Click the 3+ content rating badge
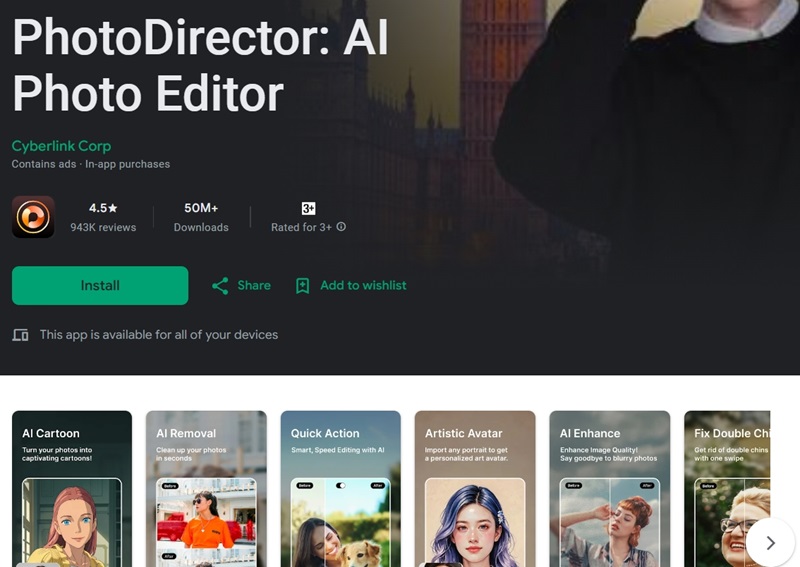Screen dimensions: 800x567 click(308, 208)
